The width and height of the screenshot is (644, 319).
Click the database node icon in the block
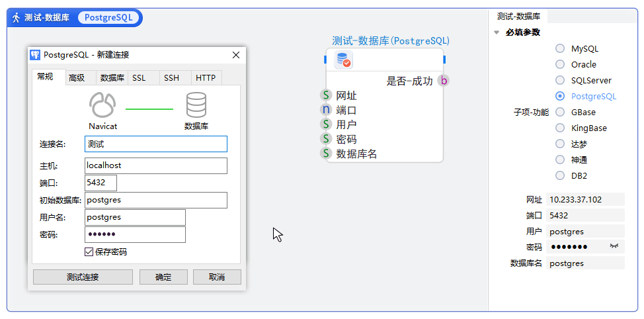tap(343, 60)
